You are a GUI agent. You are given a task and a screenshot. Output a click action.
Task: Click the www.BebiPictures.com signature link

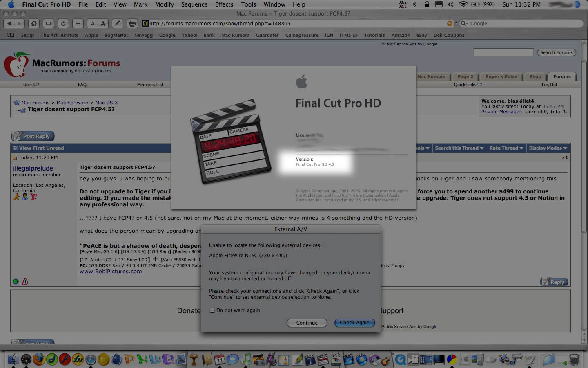(111, 271)
